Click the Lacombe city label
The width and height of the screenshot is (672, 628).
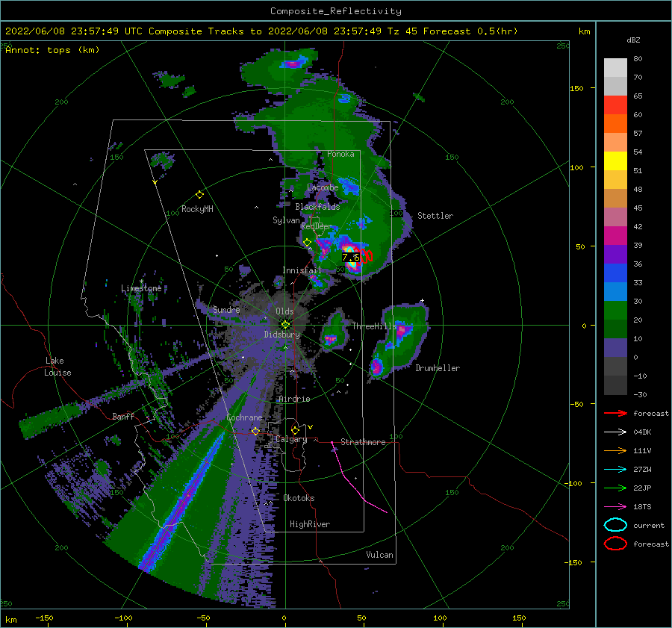[323, 187]
